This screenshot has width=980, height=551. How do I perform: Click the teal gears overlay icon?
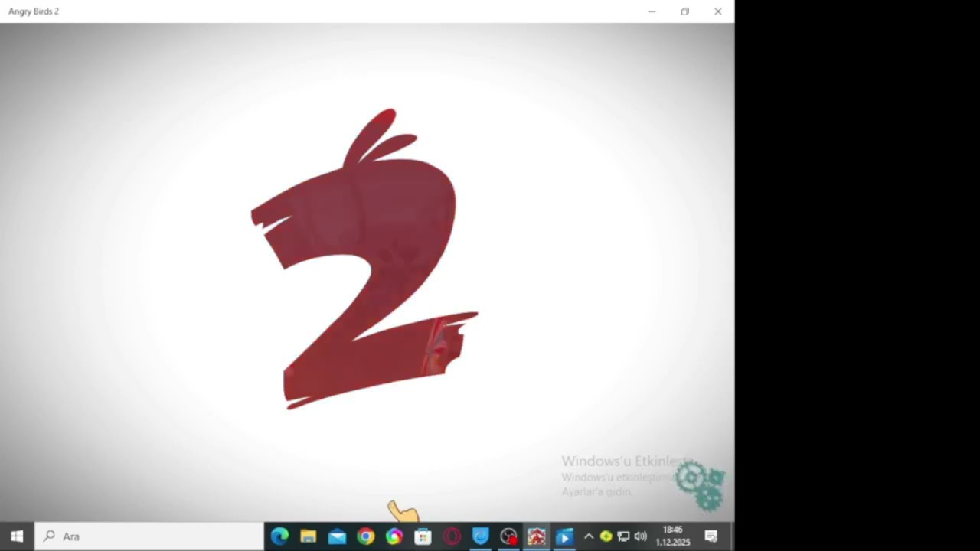pyautogui.click(x=701, y=485)
